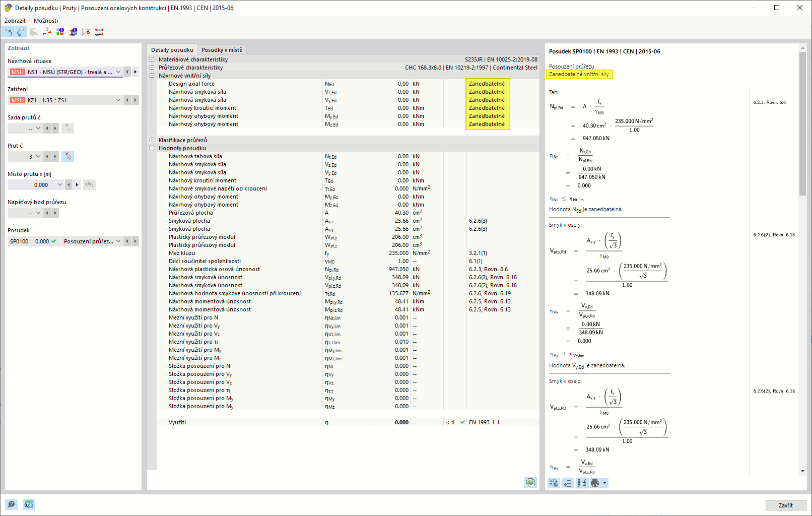This screenshot has height=516, width=812.
Task: Click the Zavřít button
Action: coord(786,505)
